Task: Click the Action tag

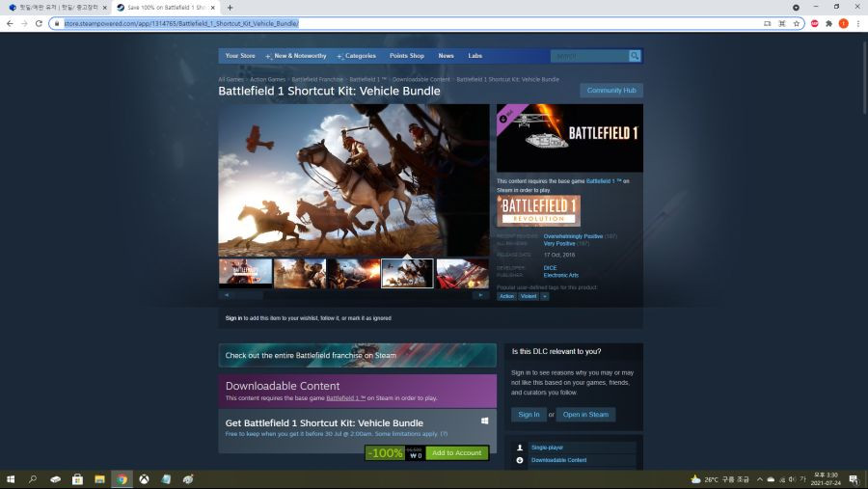Action: pyautogui.click(x=506, y=296)
